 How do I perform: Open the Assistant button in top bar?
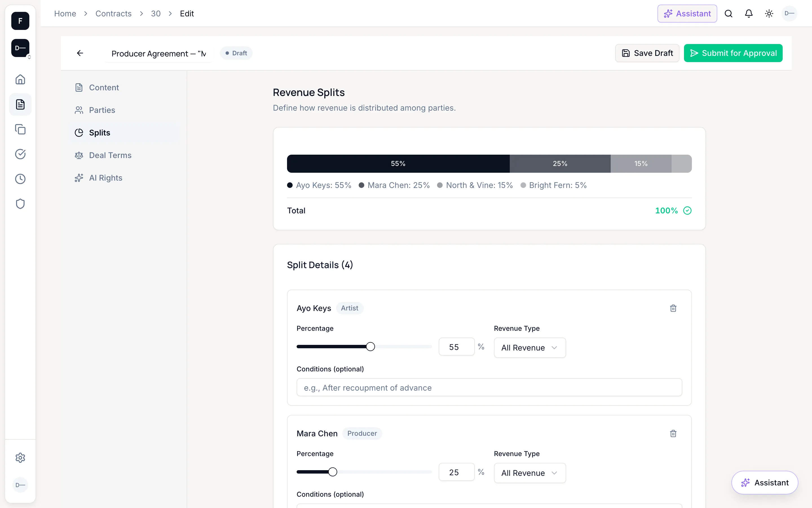[x=687, y=14]
